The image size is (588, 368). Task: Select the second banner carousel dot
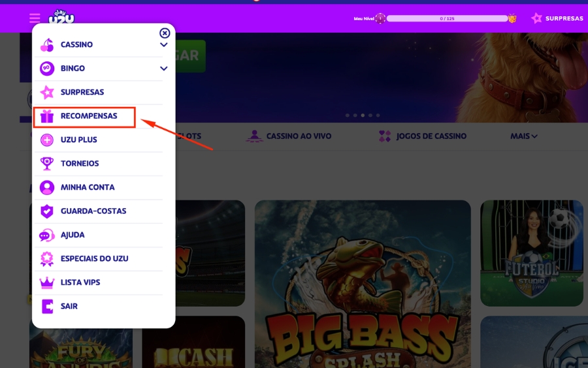point(355,115)
